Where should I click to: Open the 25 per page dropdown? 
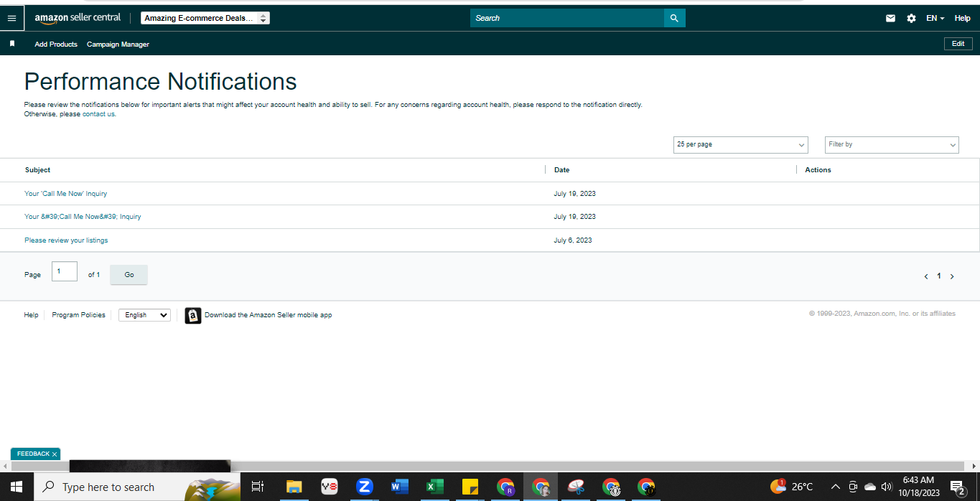(741, 144)
